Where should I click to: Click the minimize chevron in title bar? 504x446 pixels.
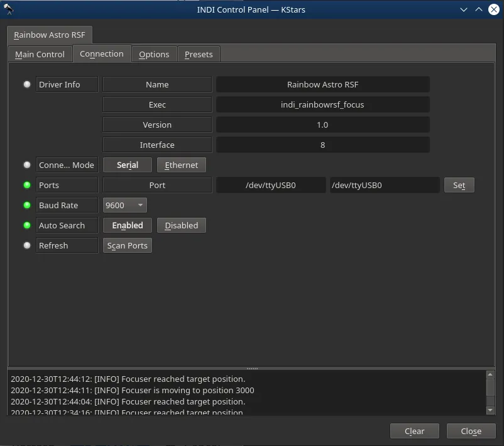[x=464, y=9]
